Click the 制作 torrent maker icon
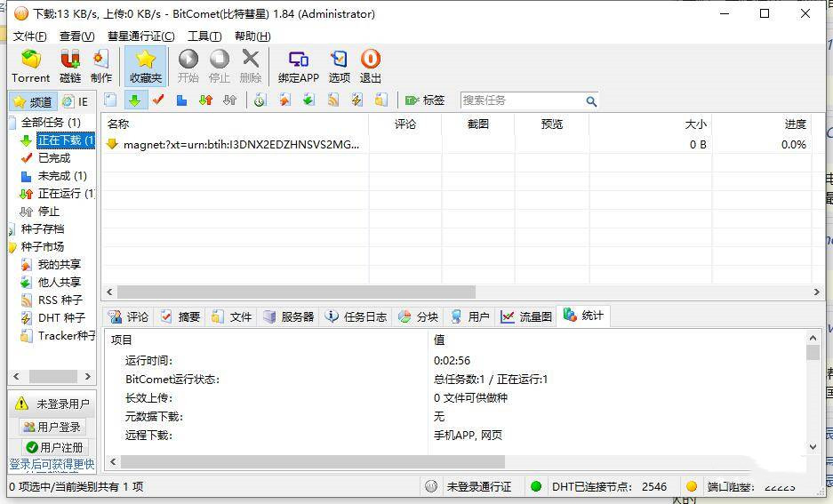 point(101,66)
